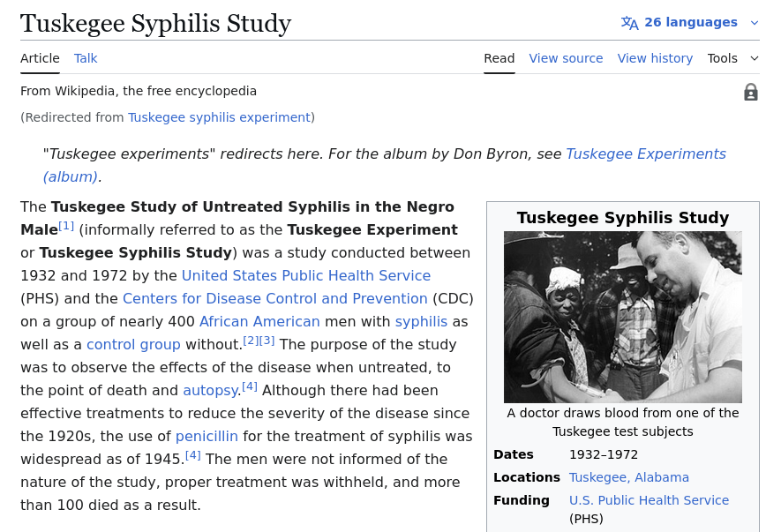Click citation [3] after control group without

point(267,341)
